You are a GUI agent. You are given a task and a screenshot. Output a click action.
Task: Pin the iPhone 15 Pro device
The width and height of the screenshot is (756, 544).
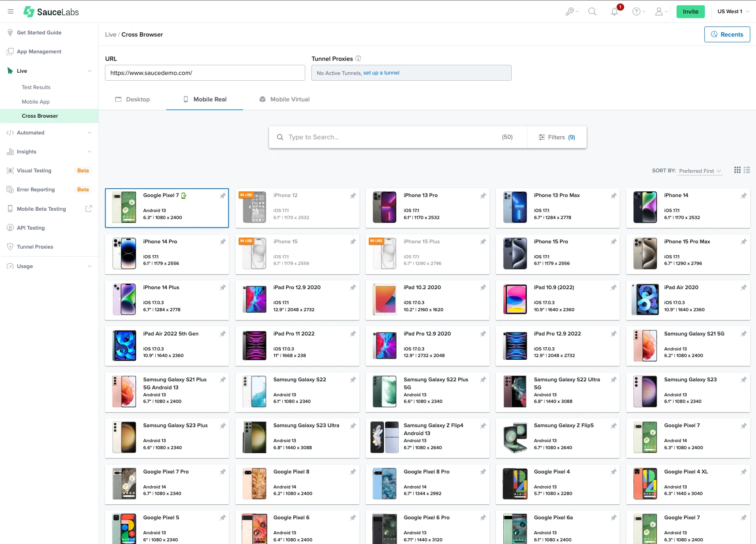[x=614, y=242]
